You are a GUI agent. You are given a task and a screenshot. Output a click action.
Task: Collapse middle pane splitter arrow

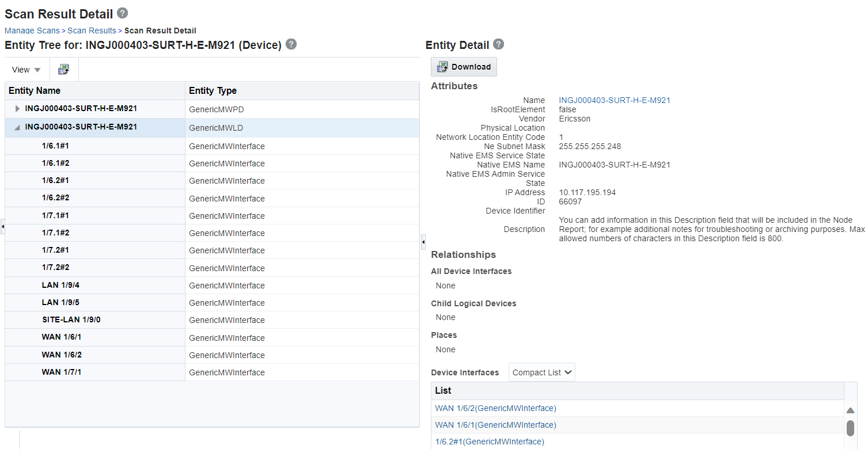pos(423,242)
